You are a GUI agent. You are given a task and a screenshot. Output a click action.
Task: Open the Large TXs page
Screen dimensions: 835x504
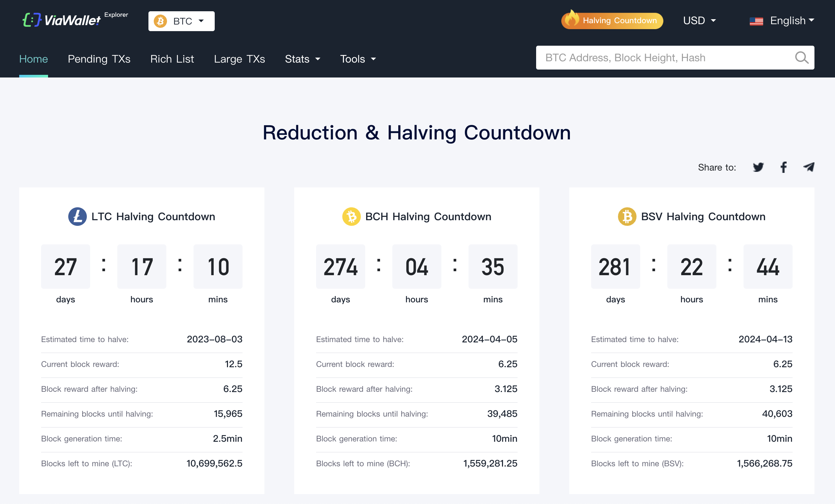pos(239,59)
